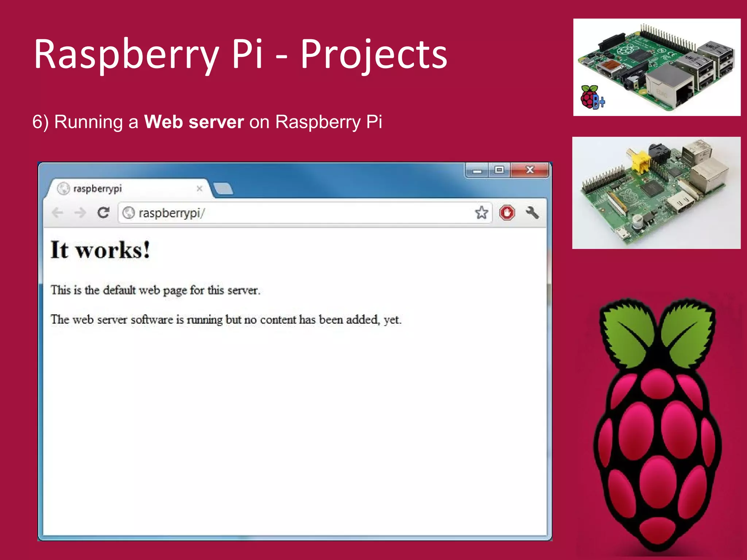Click the browser back arrow

pyautogui.click(x=58, y=213)
